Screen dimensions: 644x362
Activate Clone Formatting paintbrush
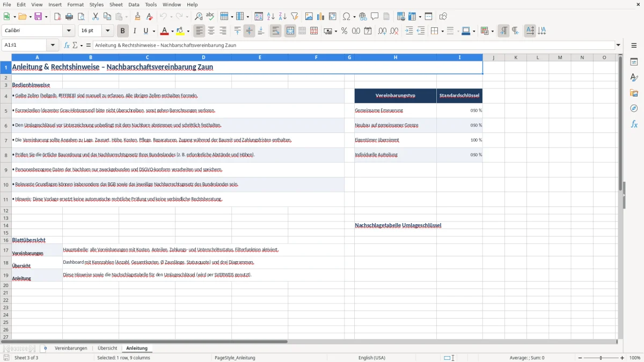[x=138, y=17]
